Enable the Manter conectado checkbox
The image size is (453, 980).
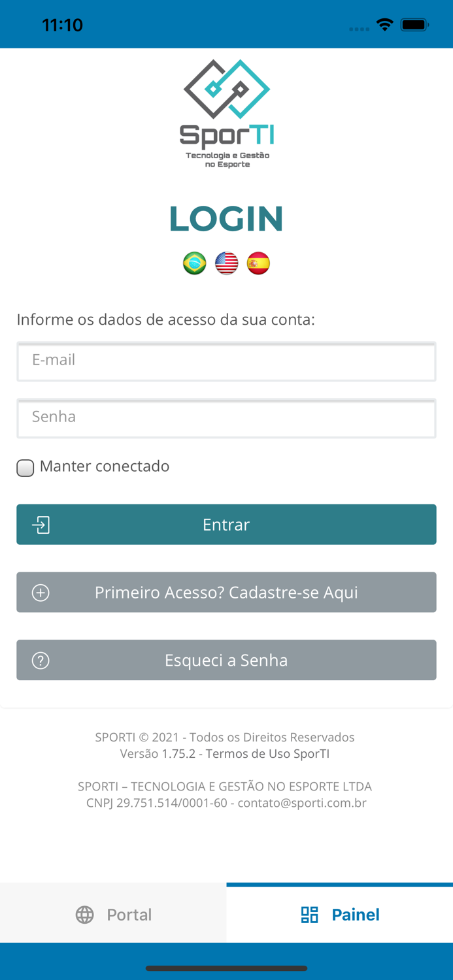pyautogui.click(x=25, y=467)
